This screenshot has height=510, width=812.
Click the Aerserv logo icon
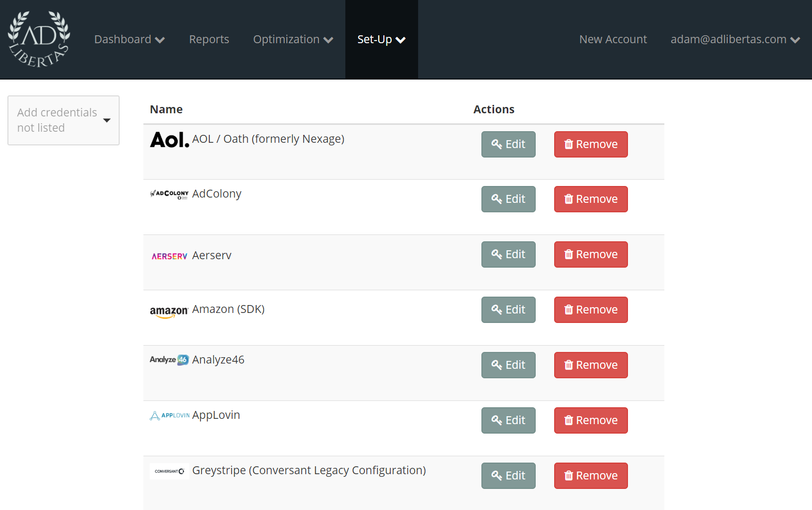pos(169,256)
